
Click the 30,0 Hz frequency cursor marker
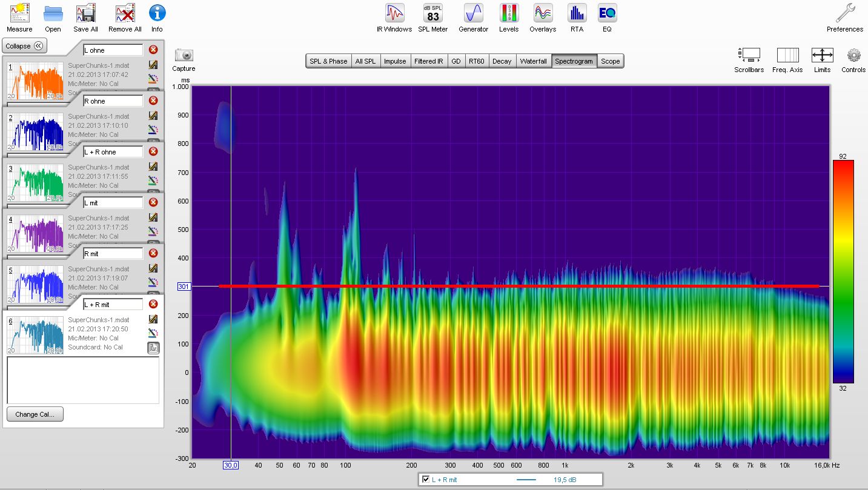231,465
